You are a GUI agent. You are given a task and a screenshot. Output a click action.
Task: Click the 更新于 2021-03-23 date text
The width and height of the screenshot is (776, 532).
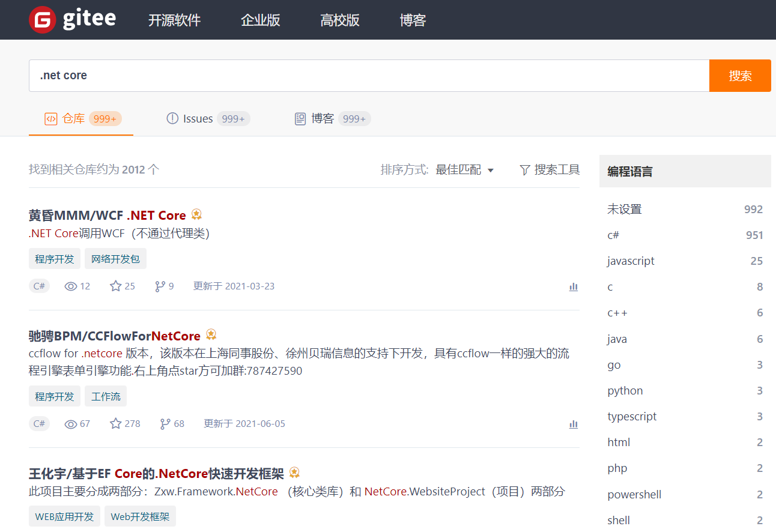[234, 286]
